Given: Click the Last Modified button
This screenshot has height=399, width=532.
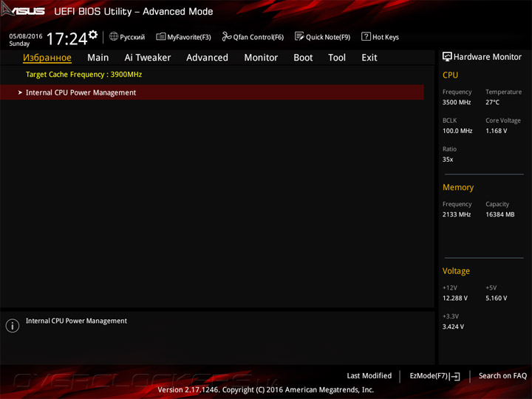Looking at the screenshot, I should (x=369, y=375).
